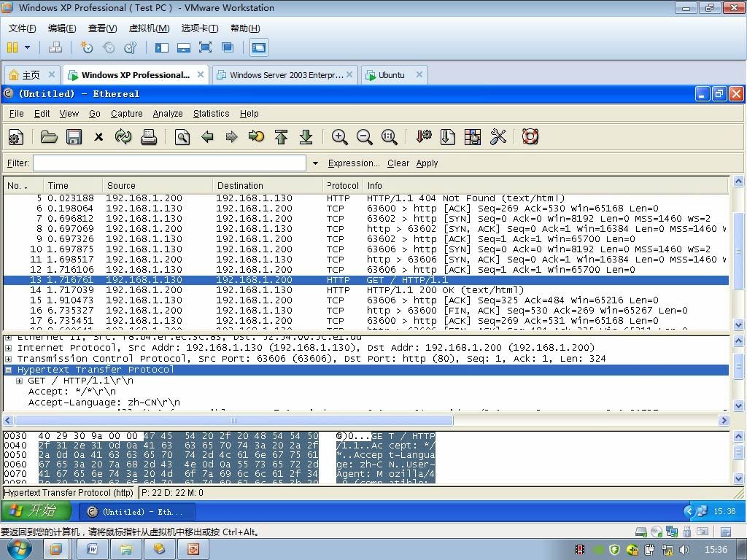Open VMware power options dropdown arrow

coord(27,47)
